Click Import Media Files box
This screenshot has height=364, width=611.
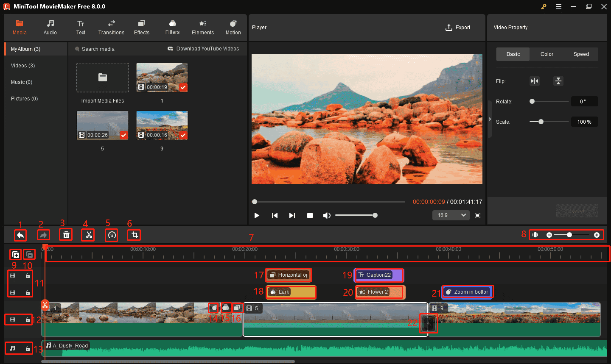click(103, 78)
